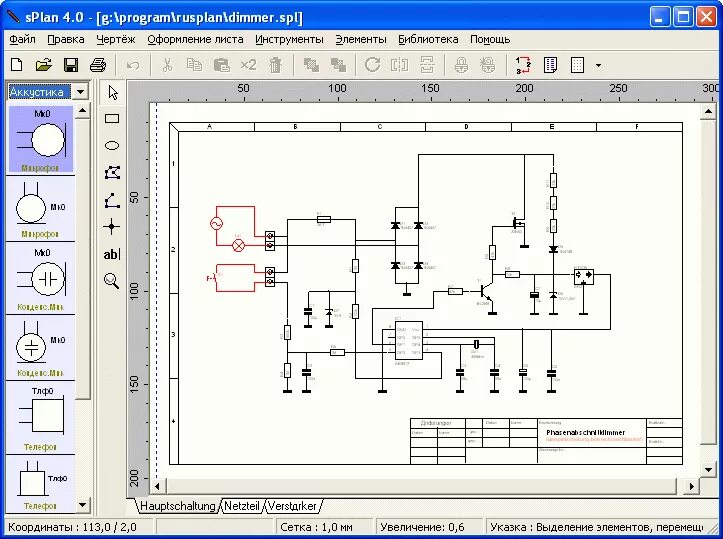Open the Библиотека menu
Image resolution: width=723 pixels, height=539 pixels.
[428, 39]
